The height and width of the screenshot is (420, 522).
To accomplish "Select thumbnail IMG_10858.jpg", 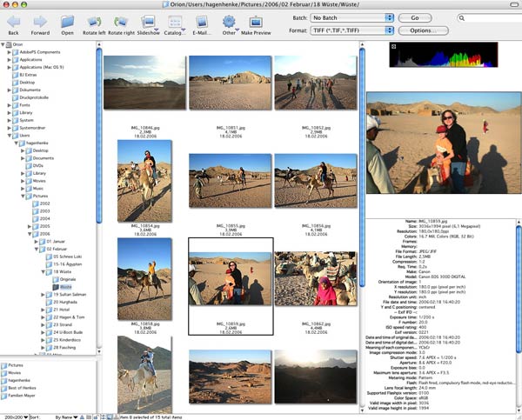I will click(x=144, y=279).
